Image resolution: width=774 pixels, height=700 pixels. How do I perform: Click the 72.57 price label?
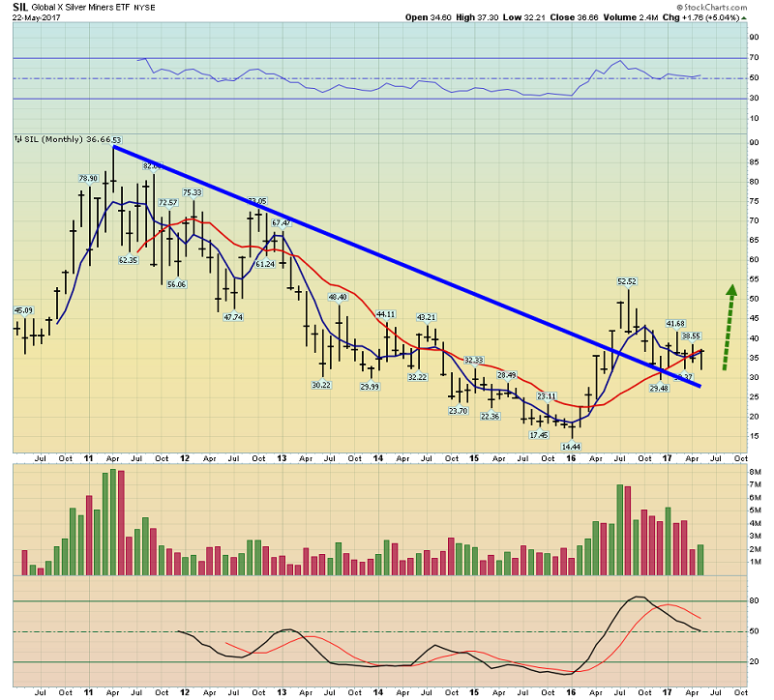(167, 202)
